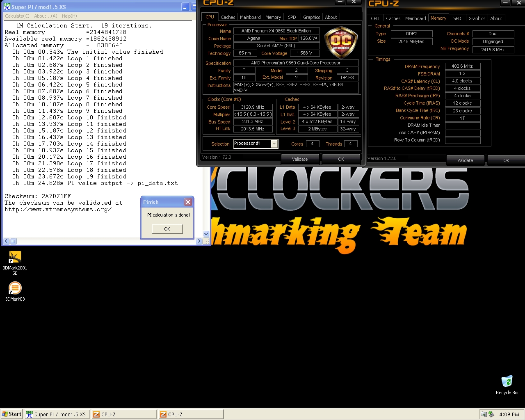
Task: Click the Code Name field Agena
Action: 253,38
